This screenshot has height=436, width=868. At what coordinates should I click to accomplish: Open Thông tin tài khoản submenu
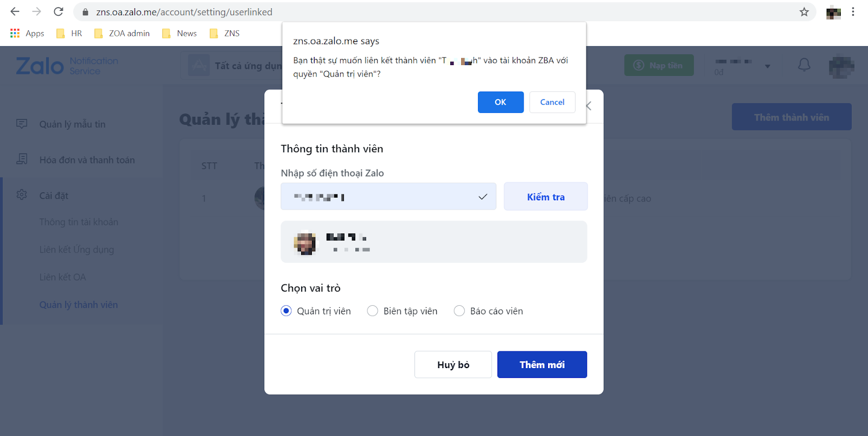tap(79, 222)
